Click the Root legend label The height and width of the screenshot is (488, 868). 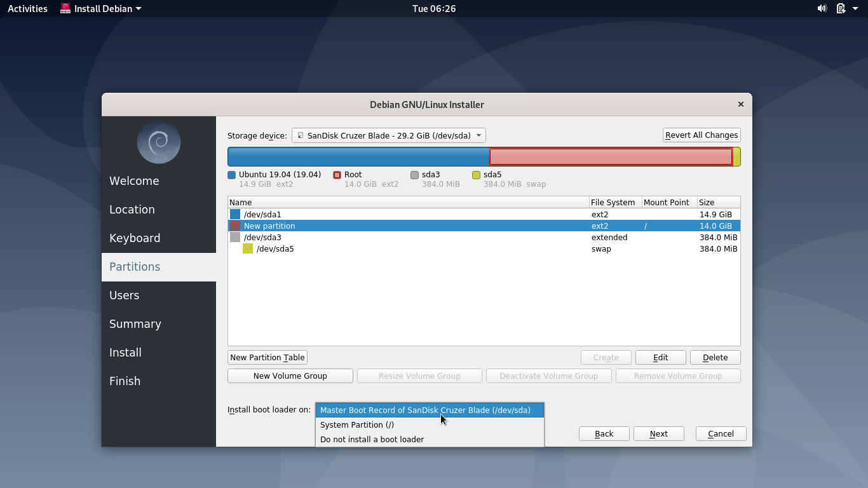point(353,175)
